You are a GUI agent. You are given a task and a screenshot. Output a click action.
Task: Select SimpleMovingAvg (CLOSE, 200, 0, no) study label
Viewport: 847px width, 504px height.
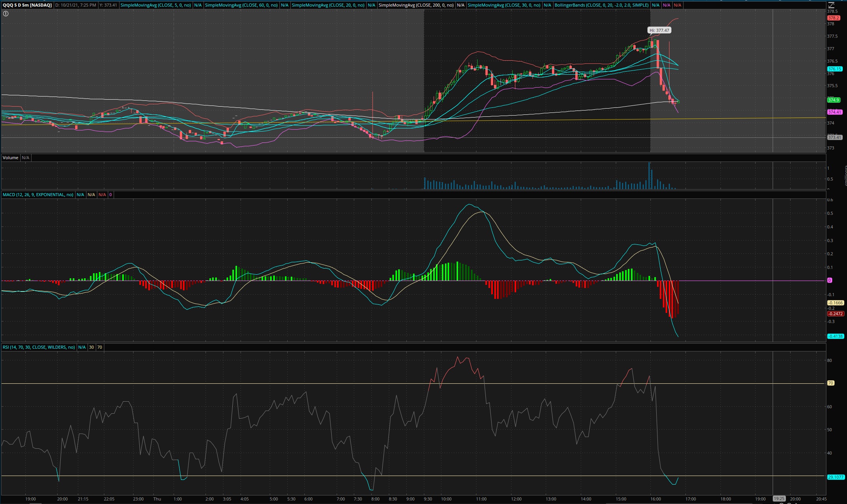[x=416, y=5]
